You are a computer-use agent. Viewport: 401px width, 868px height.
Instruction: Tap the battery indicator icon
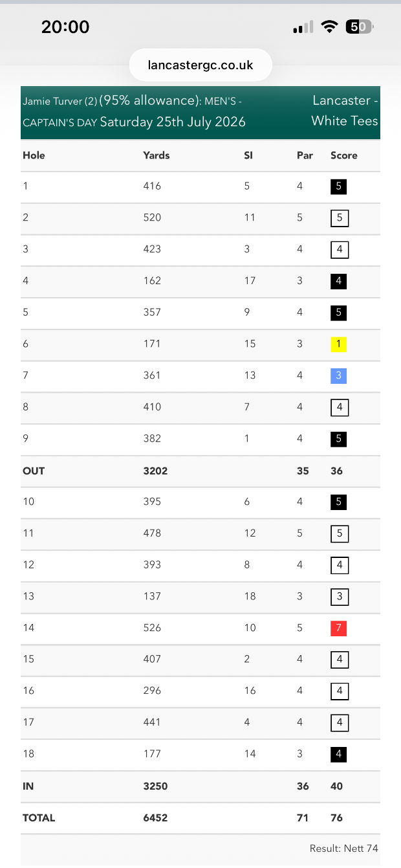tap(360, 27)
